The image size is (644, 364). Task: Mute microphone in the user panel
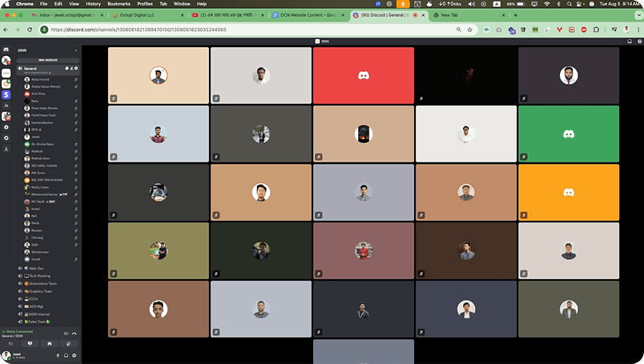tap(57, 355)
